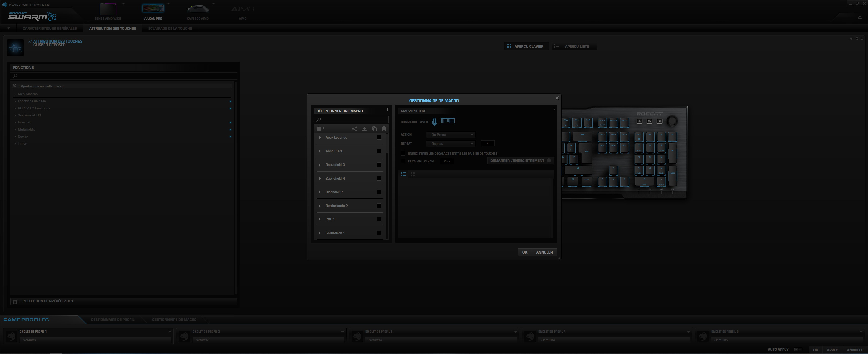Create a new macro folder
The image size is (868, 354).
coord(320,129)
